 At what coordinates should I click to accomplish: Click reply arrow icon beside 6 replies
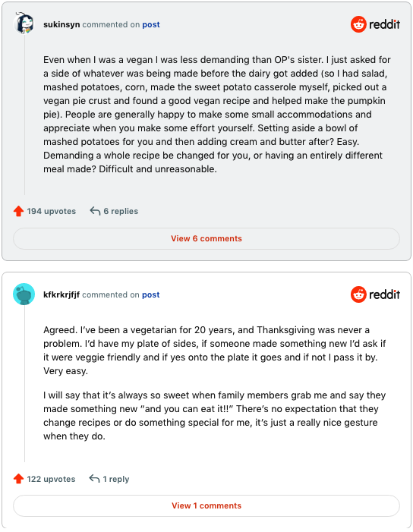pyautogui.click(x=95, y=211)
